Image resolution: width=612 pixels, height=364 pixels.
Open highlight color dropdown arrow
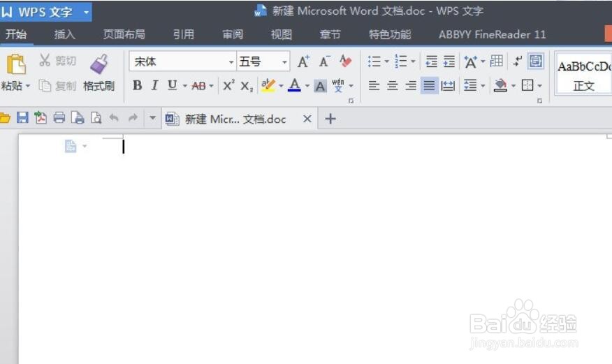pyautogui.click(x=281, y=86)
